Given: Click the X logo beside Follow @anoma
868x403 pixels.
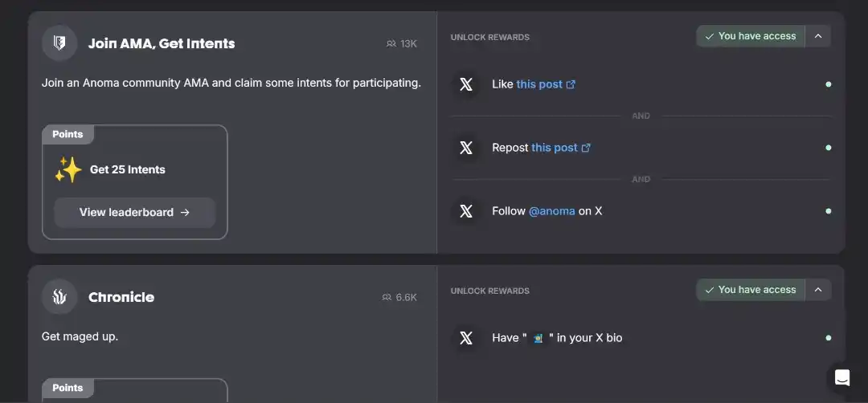Looking at the screenshot, I should (x=466, y=211).
